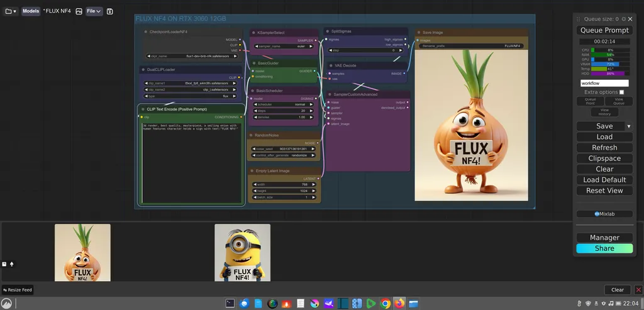Click the Share button

point(604,248)
